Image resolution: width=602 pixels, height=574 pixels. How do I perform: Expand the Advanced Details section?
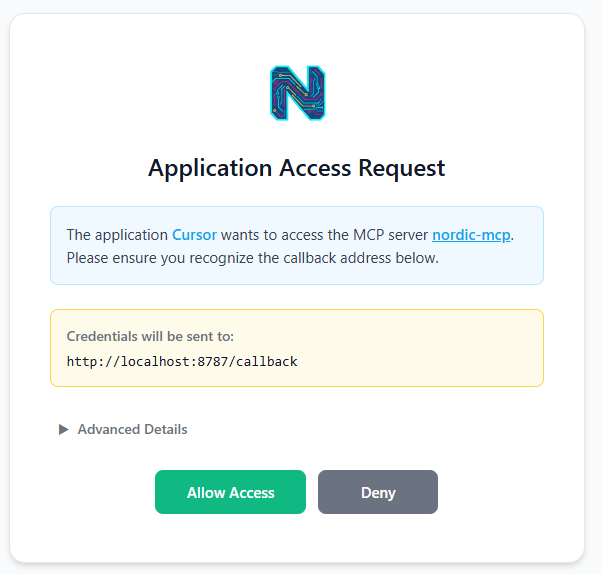(x=123, y=429)
